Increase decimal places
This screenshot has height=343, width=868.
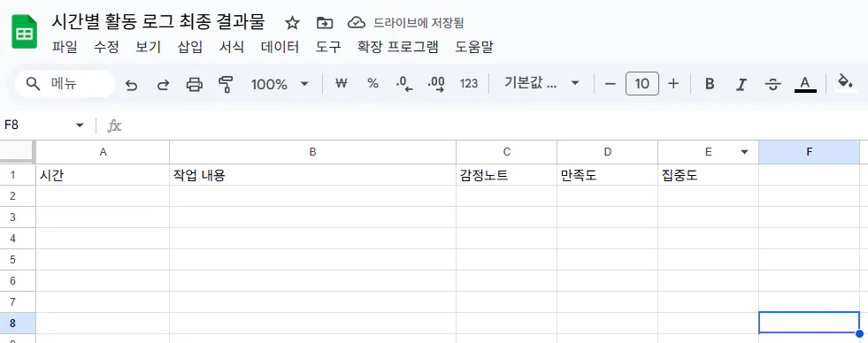[436, 84]
